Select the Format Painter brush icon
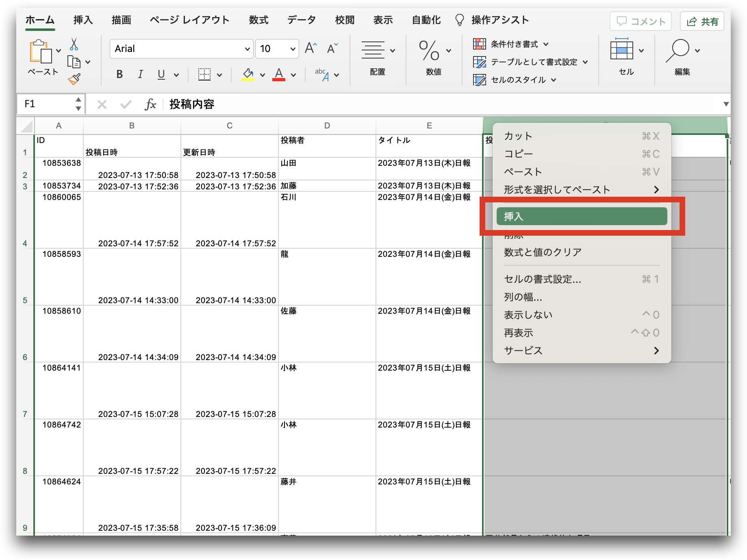Screen dimensions: 747x560 [x=74, y=78]
